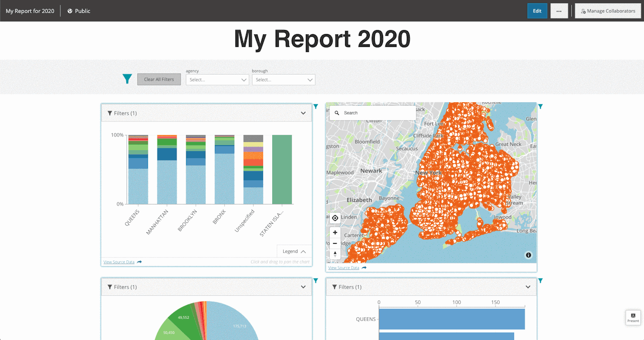Open View Source Data under the map

pos(344,268)
